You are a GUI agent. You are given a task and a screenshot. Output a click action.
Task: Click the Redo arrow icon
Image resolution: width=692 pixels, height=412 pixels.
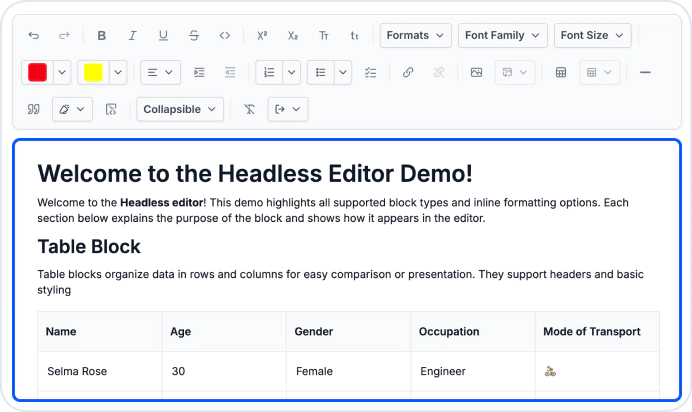point(64,35)
